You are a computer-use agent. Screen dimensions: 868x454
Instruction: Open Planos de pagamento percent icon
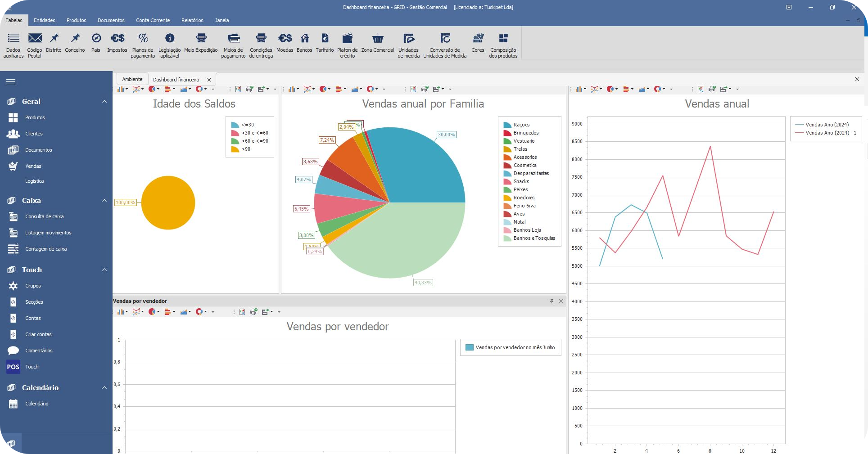[143, 39]
